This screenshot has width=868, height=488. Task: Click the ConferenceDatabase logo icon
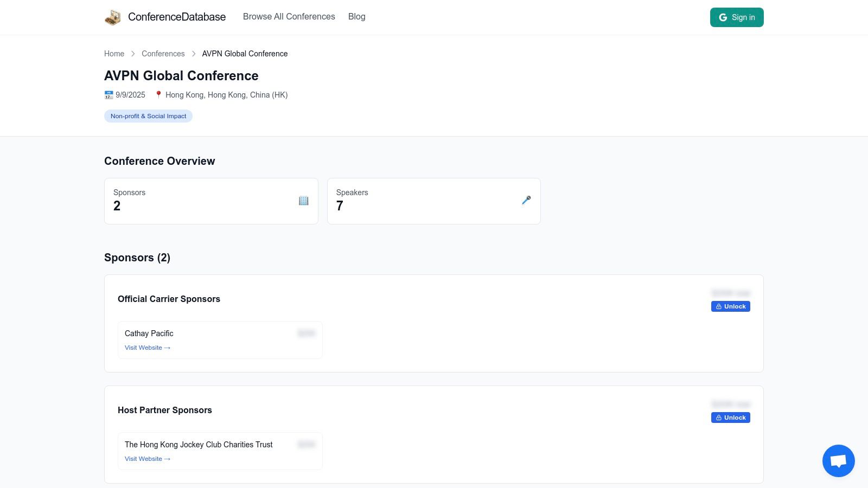113,17
